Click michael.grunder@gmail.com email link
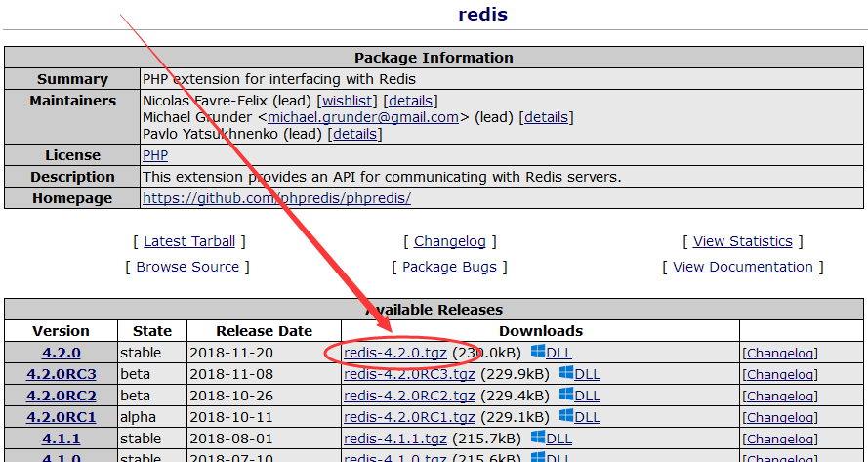The width and height of the screenshot is (868, 462). (x=363, y=117)
